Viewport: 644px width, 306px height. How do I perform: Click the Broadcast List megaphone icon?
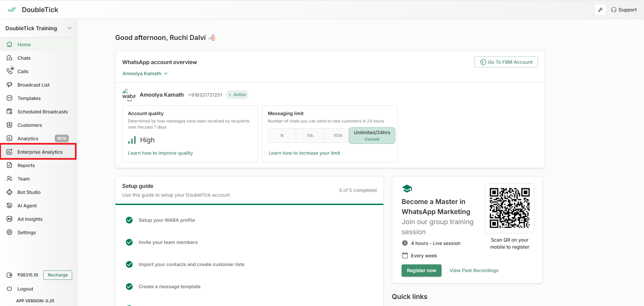[9, 85]
